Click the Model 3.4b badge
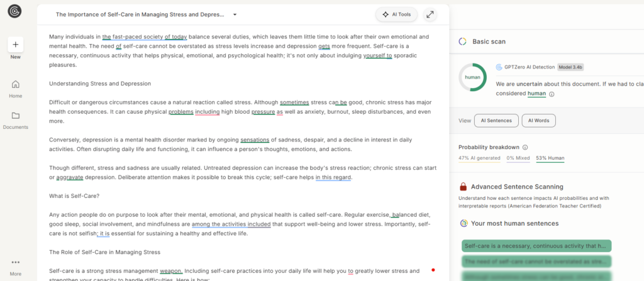 (x=570, y=67)
